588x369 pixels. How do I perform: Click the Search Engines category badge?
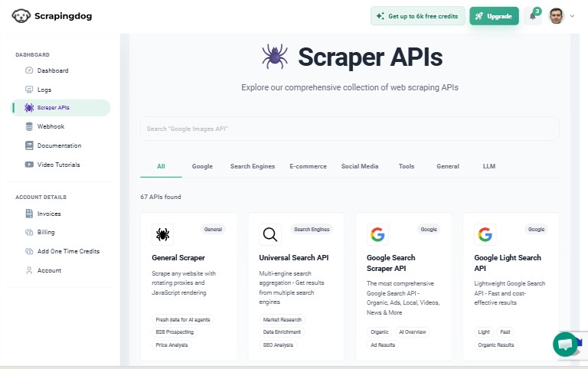pyautogui.click(x=312, y=229)
